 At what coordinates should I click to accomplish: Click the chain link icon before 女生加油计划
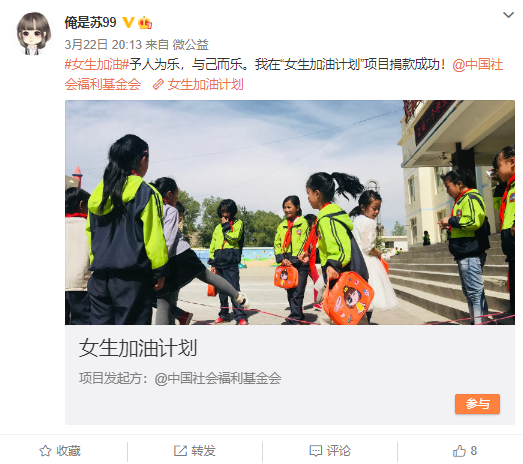158,85
